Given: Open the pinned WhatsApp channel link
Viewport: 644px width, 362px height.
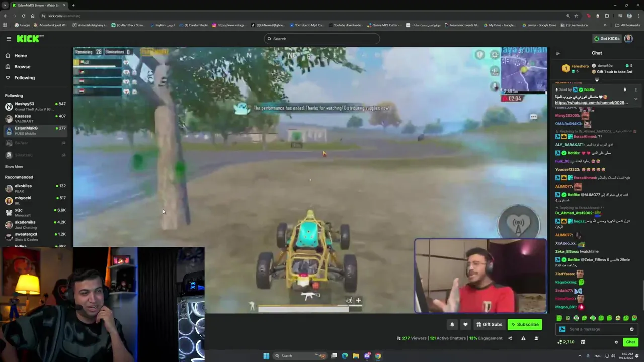Looking at the screenshot, I should pos(591,103).
